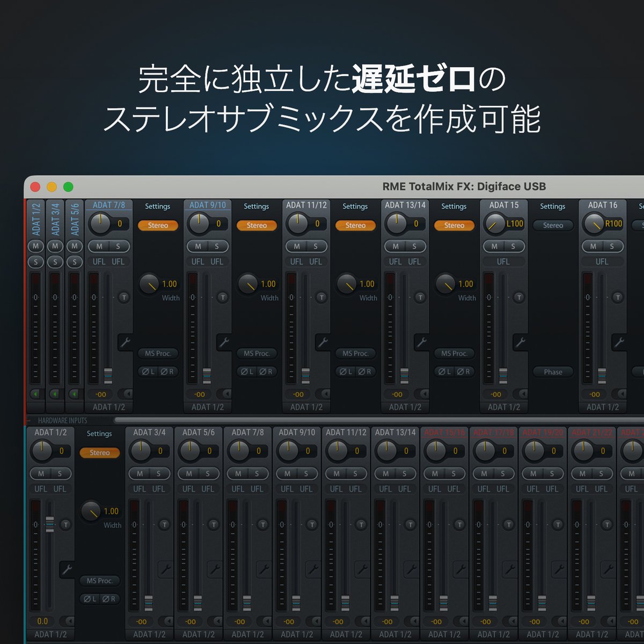Expand the narrow upper-row ADAT 5/6 strip with its green arrow
The width and height of the screenshot is (644, 644).
click(x=75, y=394)
